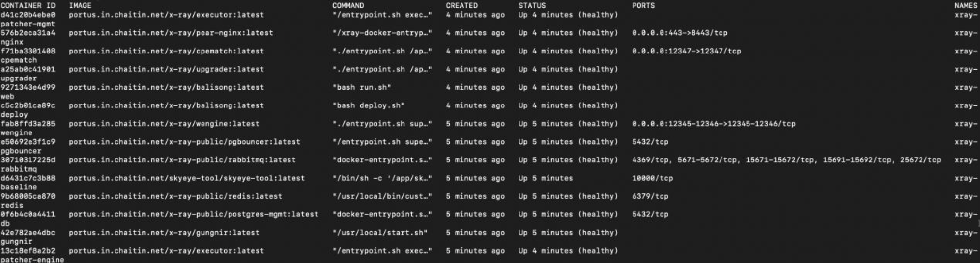Click the COMMAND column header

[348, 5]
